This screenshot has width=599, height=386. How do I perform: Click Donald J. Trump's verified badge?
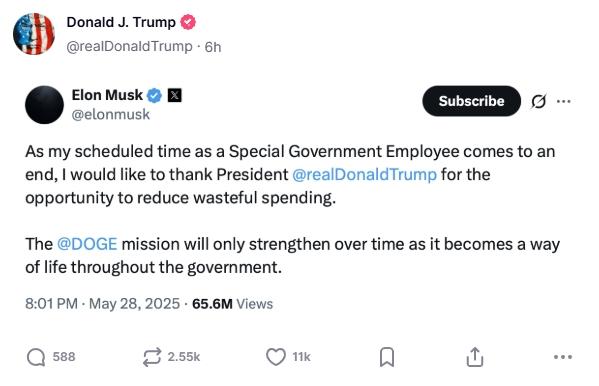click(188, 22)
